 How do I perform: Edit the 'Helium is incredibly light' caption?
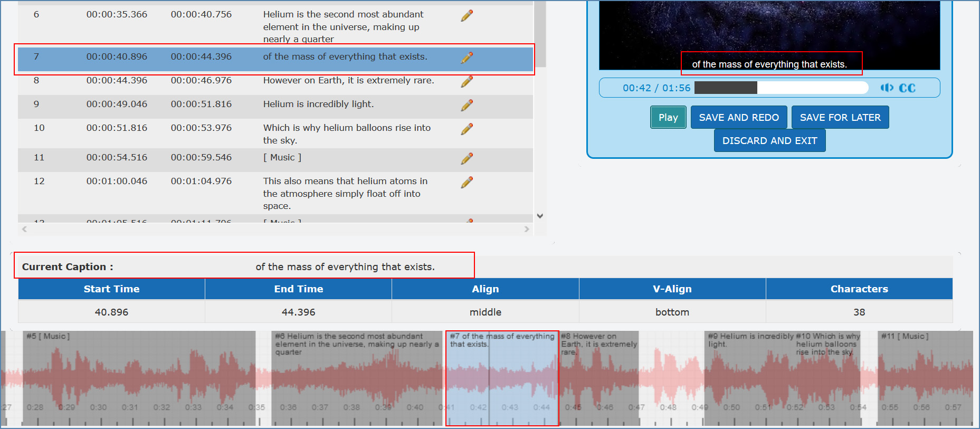click(467, 105)
